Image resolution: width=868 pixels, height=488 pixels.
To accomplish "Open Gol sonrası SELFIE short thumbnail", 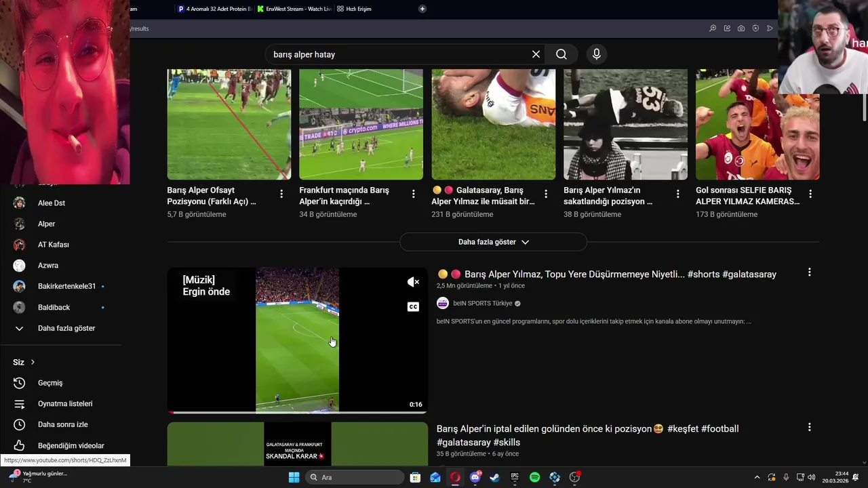I will pos(757,125).
